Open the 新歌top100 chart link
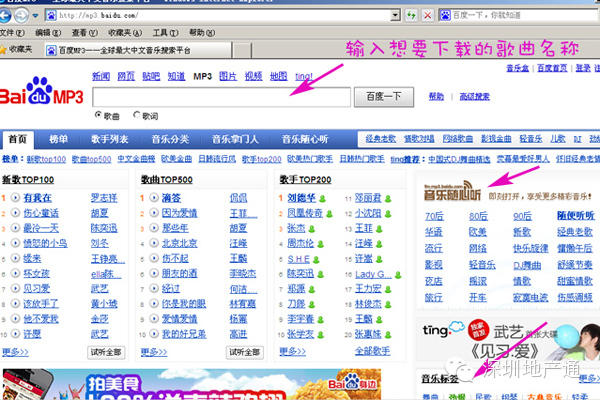Viewport: 600px width, 400px height. (46, 159)
